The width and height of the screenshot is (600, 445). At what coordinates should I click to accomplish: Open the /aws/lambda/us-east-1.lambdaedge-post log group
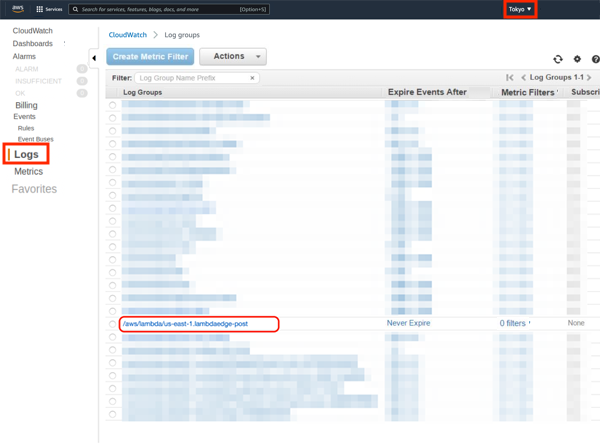[185, 324]
